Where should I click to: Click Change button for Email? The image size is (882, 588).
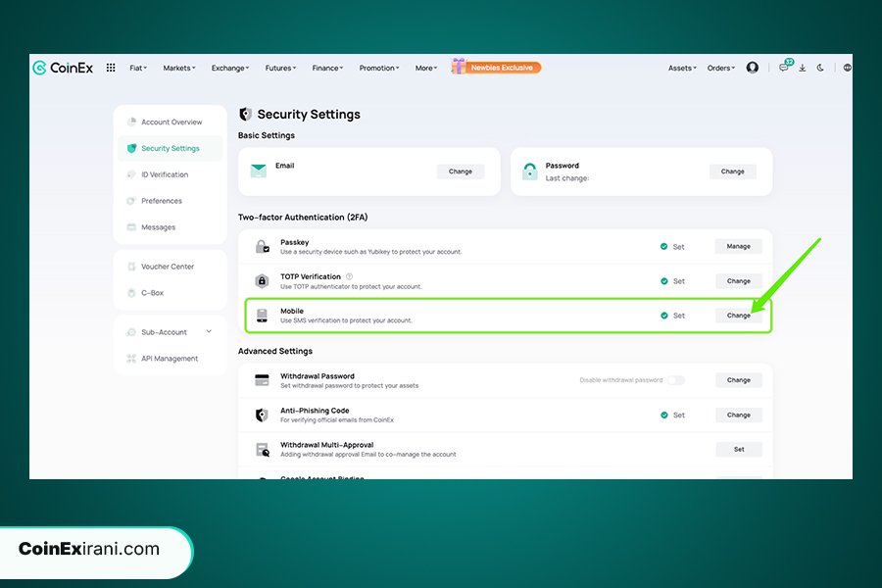461,171
